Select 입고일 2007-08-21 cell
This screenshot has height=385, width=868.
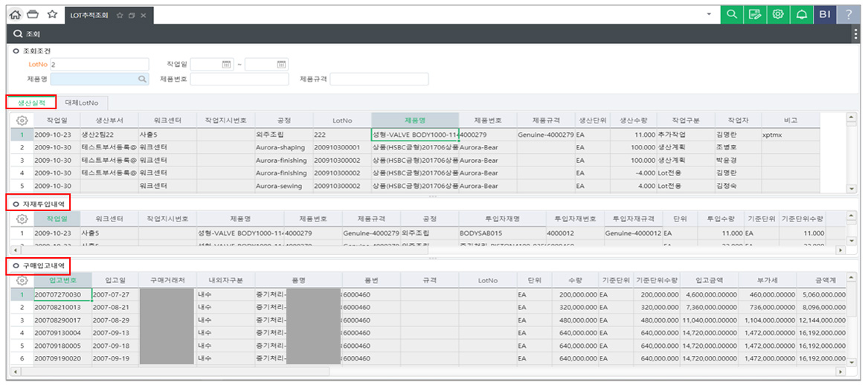(x=115, y=307)
